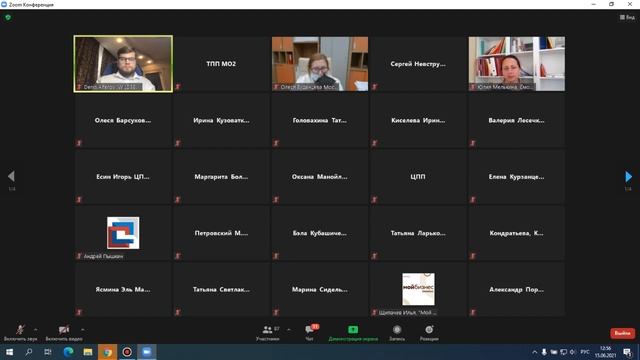640x360 pixels.
Task: Select the Марина Сидель... participant tile
Action: click(x=320, y=289)
